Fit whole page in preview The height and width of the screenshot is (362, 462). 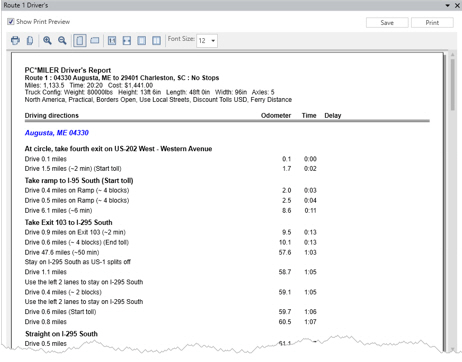coord(127,41)
